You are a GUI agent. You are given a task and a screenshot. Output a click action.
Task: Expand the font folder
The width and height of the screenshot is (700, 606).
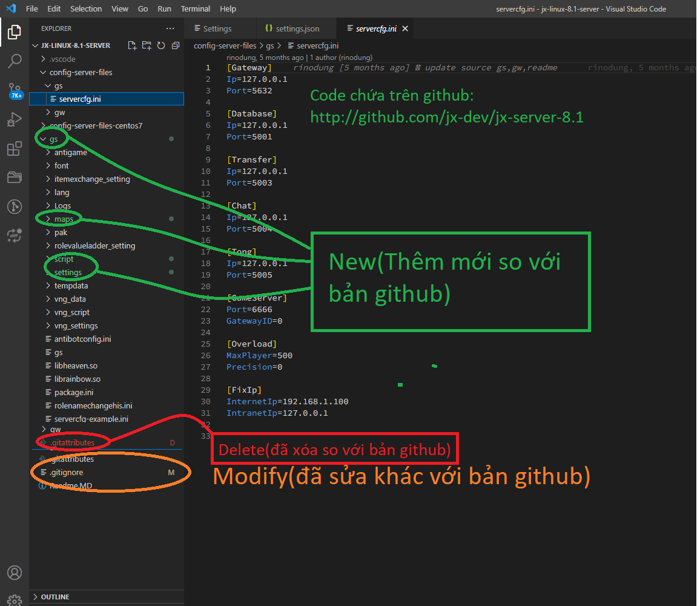[106, 166]
